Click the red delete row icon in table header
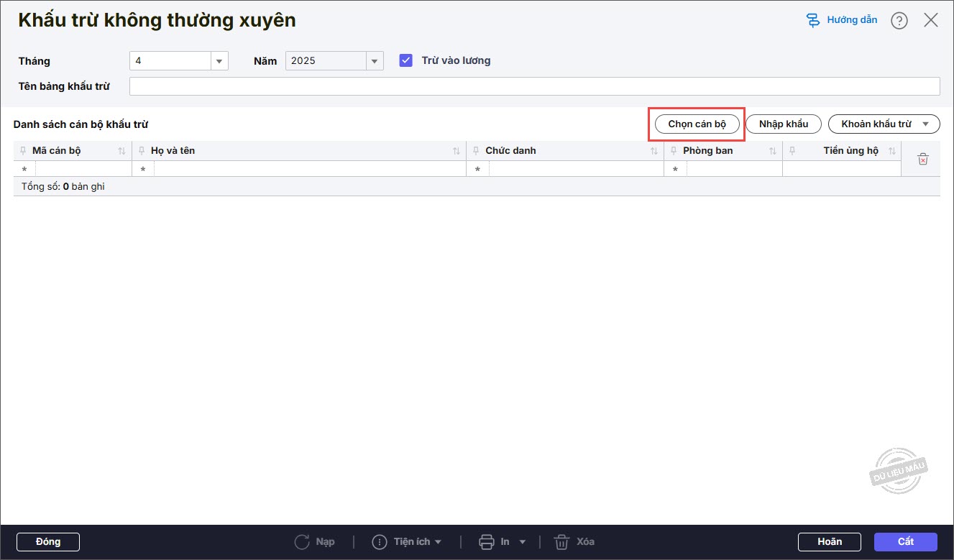The height and width of the screenshot is (560, 954). [923, 160]
